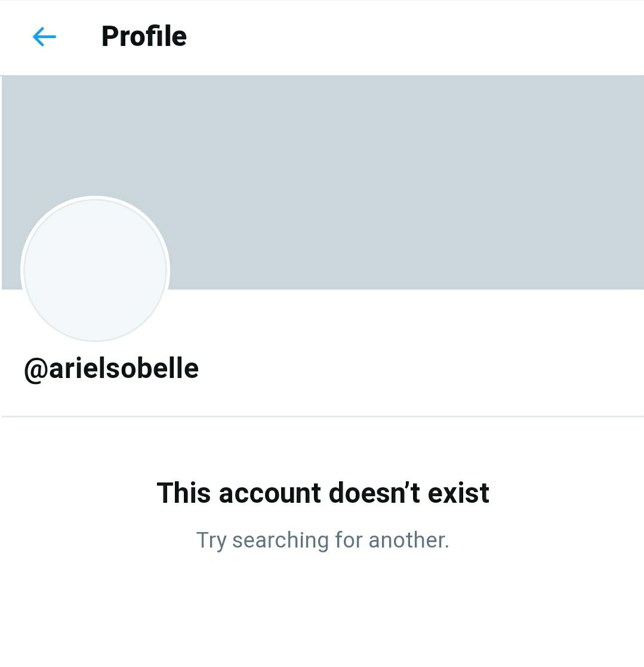This screenshot has width=644, height=667.
Task: Click the word "another." in the hint text
Action: (x=409, y=540)
